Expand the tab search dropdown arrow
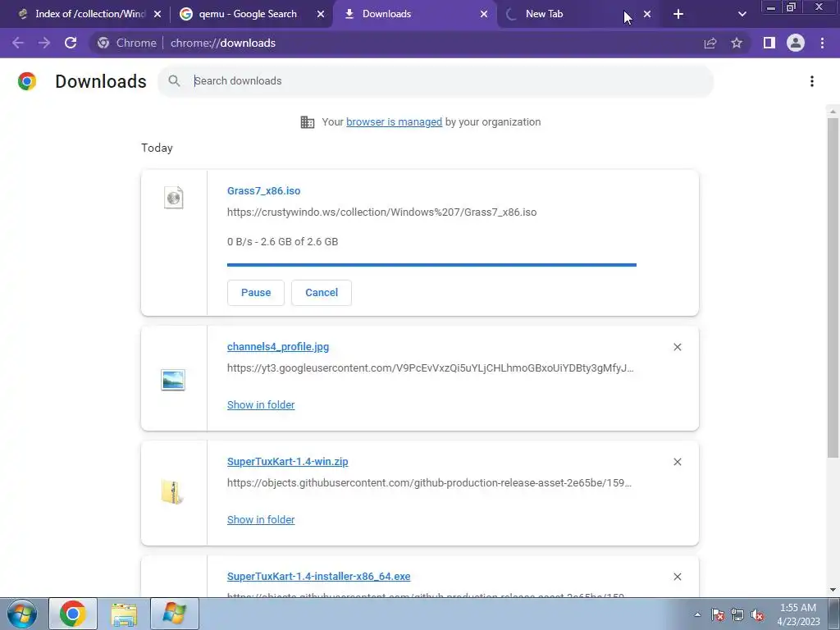This screenshot has width=840, height=630. [742, 14]
